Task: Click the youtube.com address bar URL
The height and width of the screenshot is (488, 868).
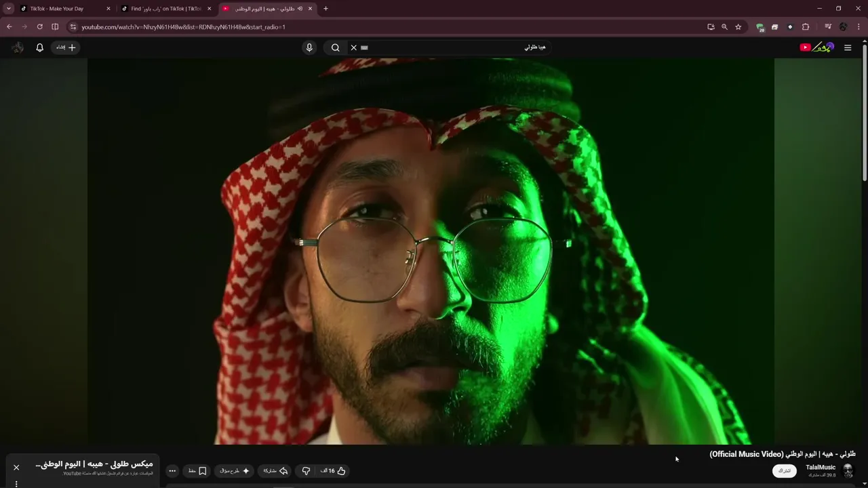Action: [183, 27]
